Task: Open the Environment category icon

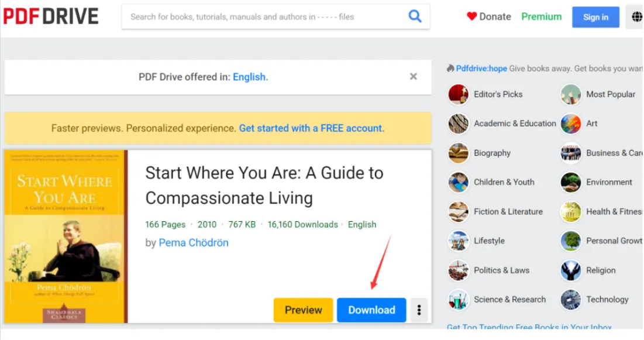Action: coord(570,182)
